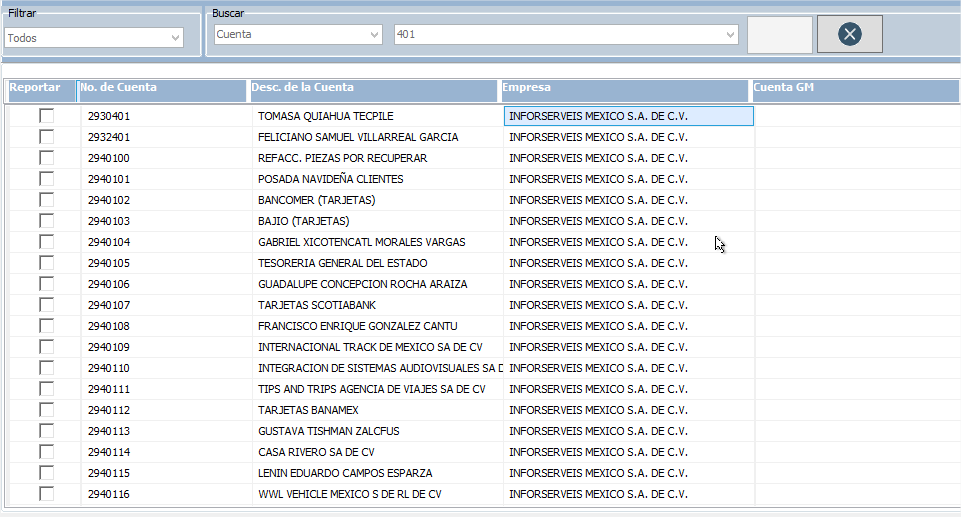Tick the checkbox for account 2940100
Screen dimensions: 961x517
(46, 158)
